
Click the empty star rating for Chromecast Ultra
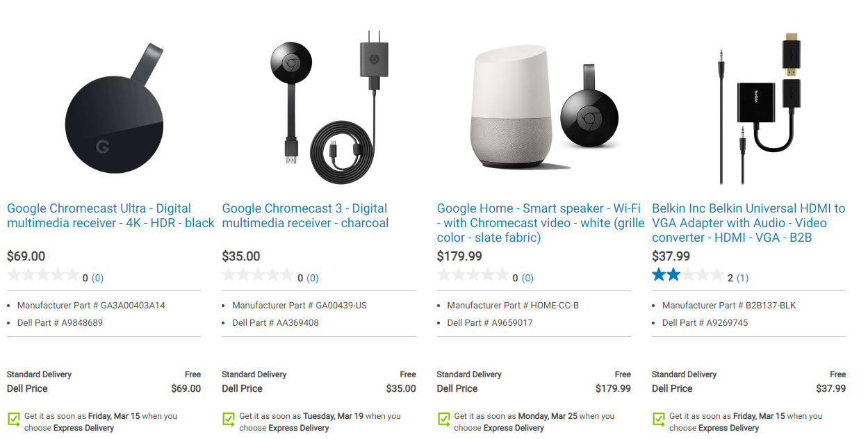(43, 275)
